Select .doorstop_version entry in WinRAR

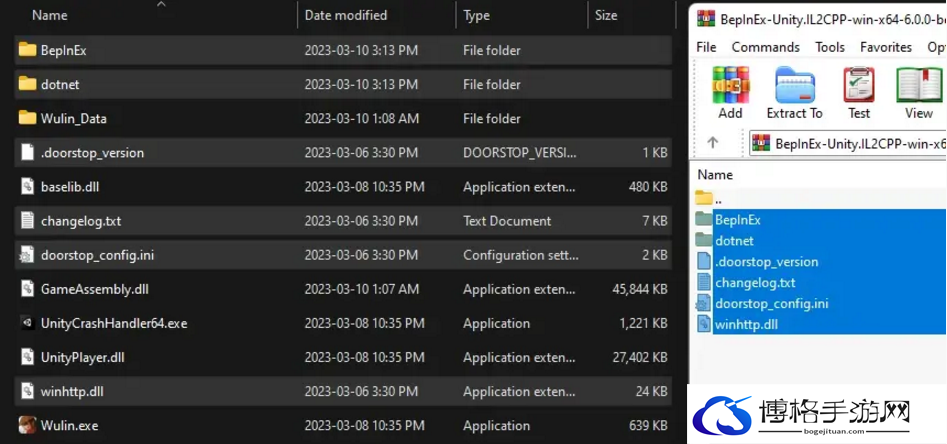(x=766, y=262)
